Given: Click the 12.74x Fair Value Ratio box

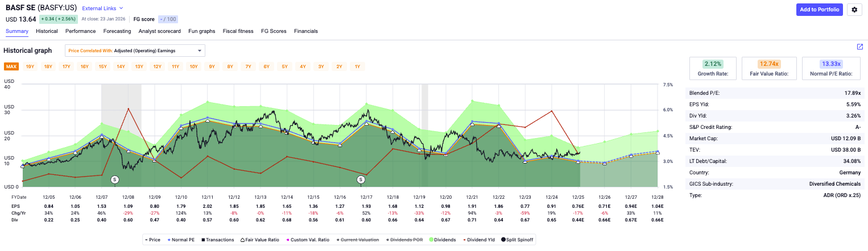Looking at the screenshot, I should tap(769, 69).
